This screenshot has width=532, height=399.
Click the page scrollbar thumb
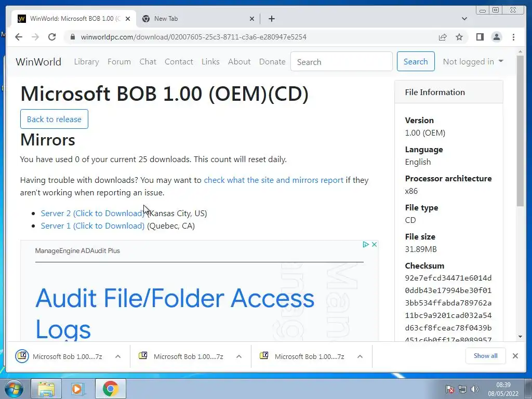[x=520, y=130]
